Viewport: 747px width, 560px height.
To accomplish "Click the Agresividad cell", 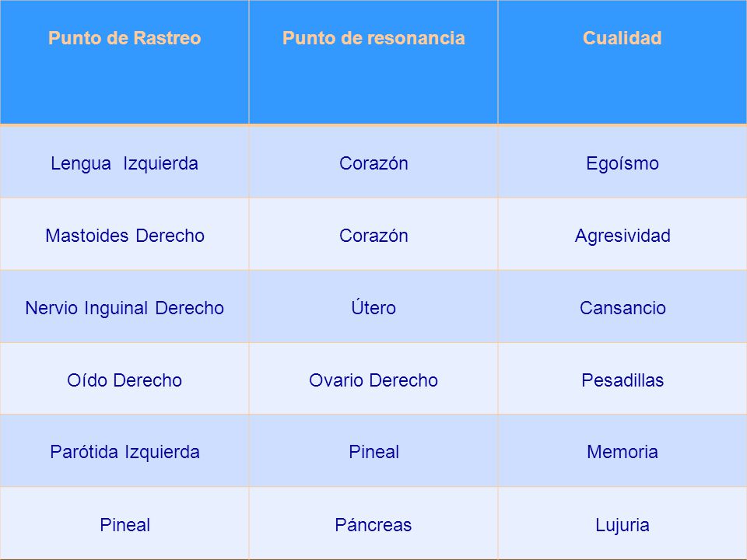I will click(x=622, y=236).
